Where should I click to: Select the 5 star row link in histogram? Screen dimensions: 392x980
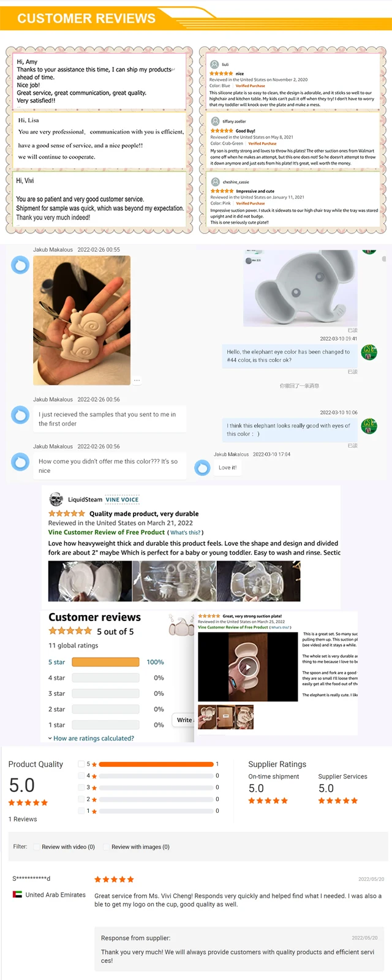point(56,662)
